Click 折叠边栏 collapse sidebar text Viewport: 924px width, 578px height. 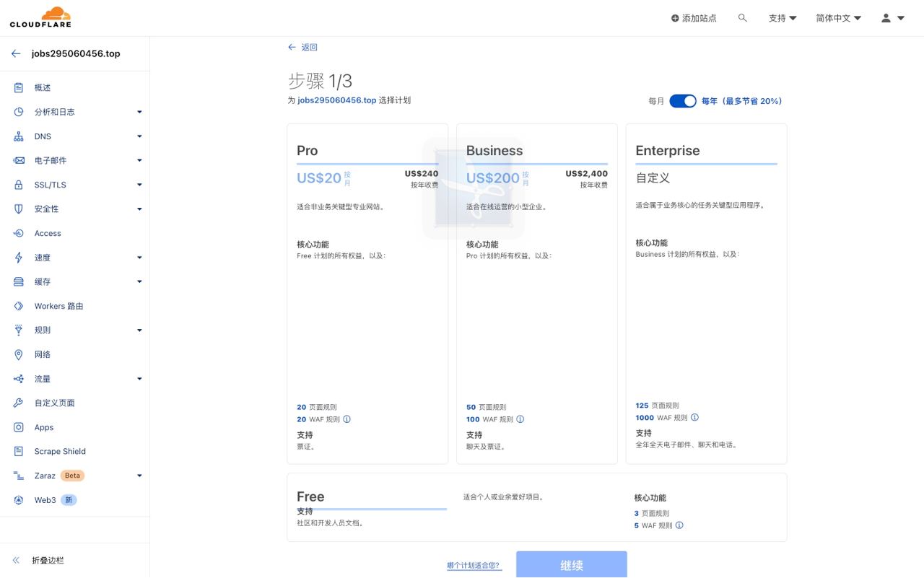[x=48, y=560]
